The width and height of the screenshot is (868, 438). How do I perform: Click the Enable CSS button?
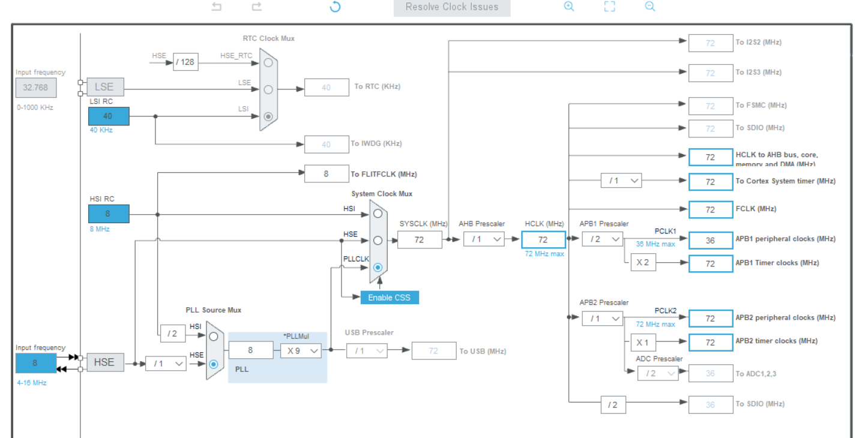390,298
